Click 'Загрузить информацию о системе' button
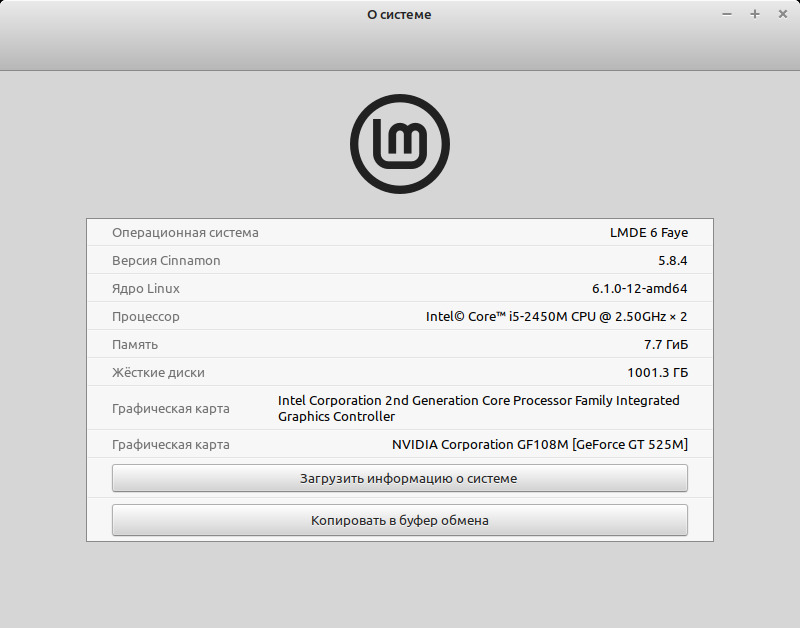Viewport: 800px width, 628px height. pos(399,479)
